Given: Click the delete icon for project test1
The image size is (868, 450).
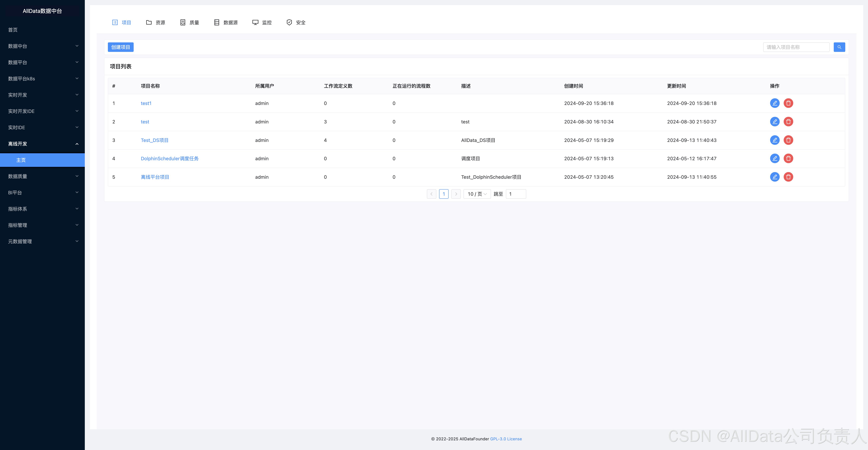Looking at the screenshot, I should click(788, 103).
